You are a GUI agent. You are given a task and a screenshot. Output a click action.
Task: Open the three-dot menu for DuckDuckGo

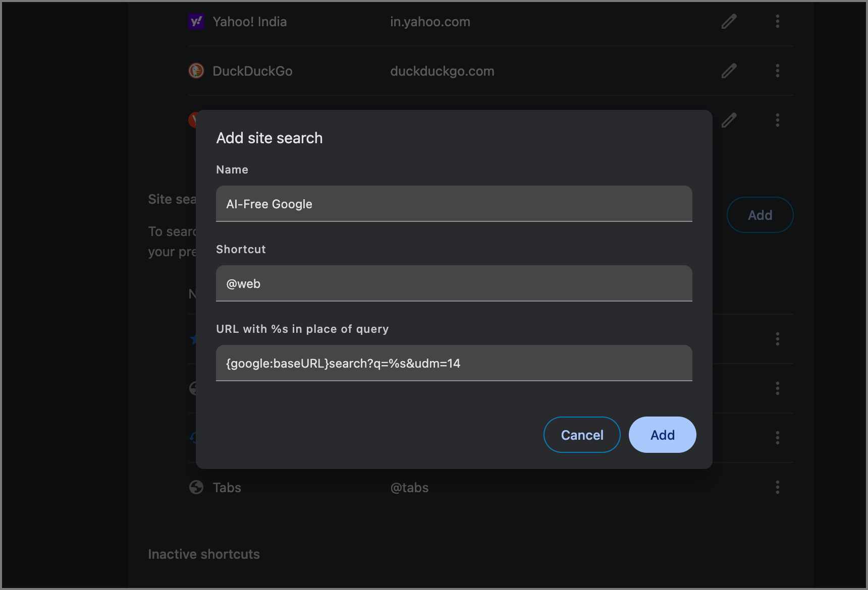[778, 71]
